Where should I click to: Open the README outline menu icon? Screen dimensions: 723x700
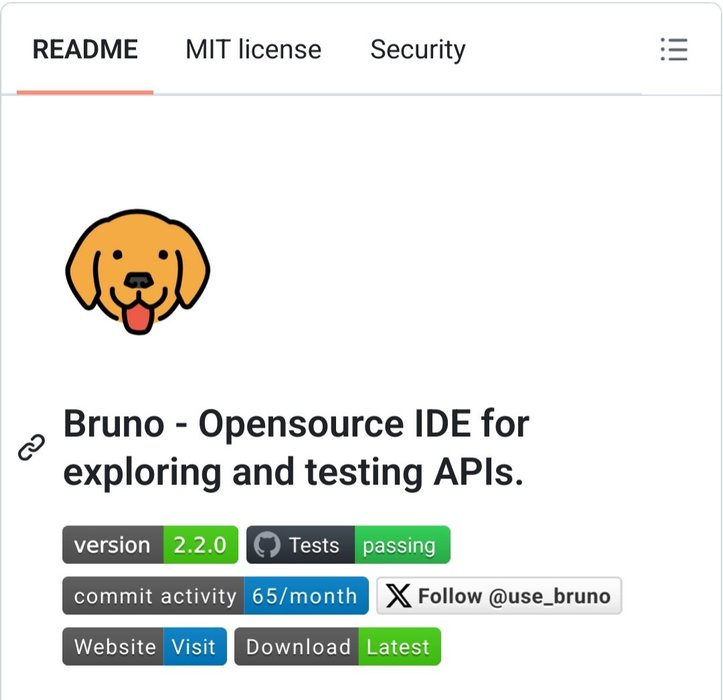point(674,50)
